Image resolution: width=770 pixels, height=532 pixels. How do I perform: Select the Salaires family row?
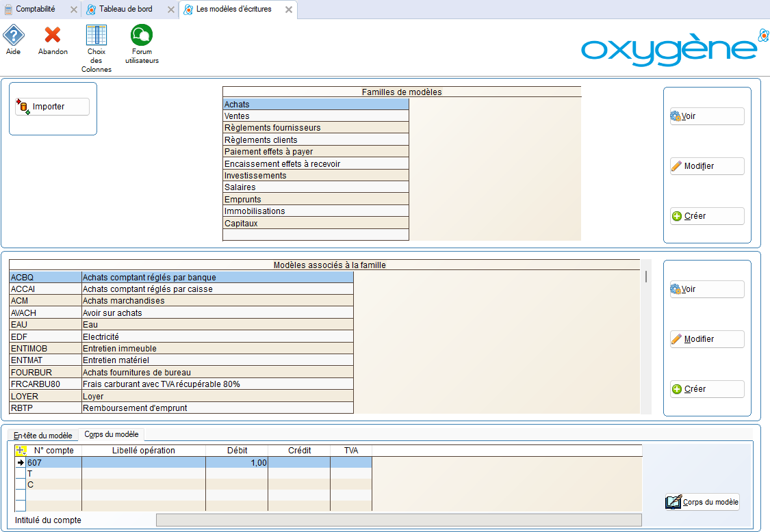point(316,187)
